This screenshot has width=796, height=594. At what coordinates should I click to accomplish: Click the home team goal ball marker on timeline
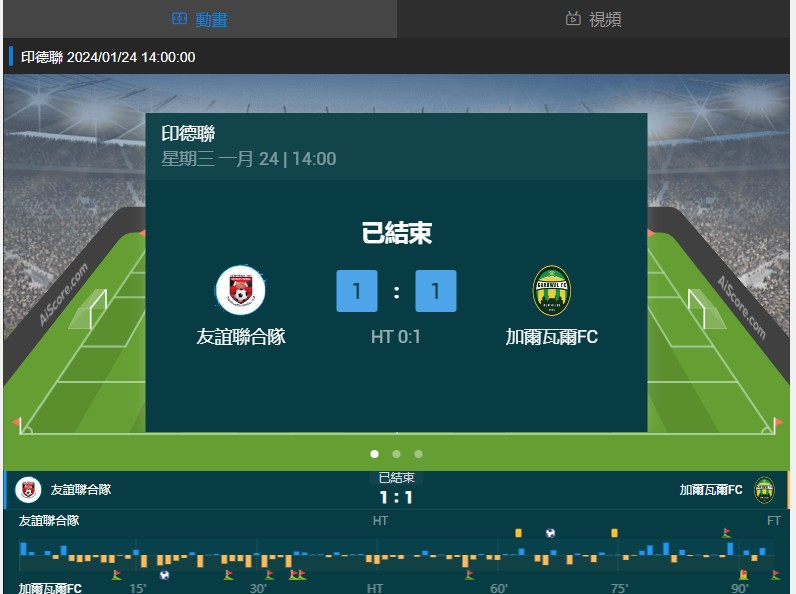tap(550, 533)
